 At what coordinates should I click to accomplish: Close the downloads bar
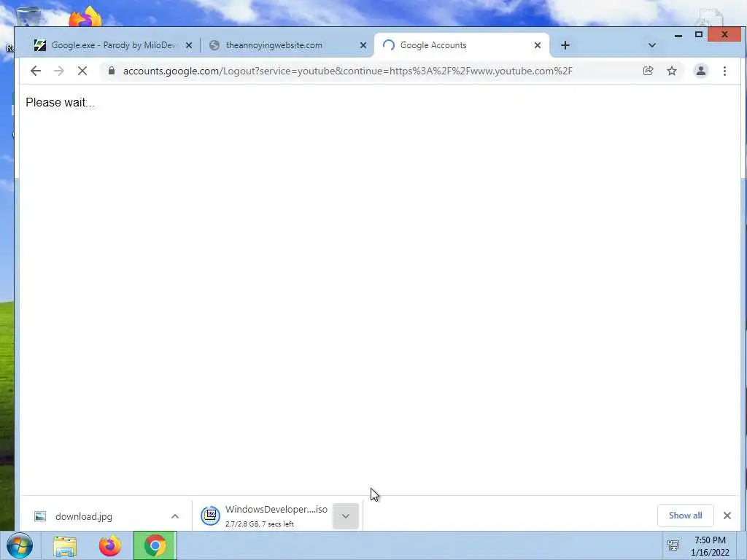[x=727, y=516]
